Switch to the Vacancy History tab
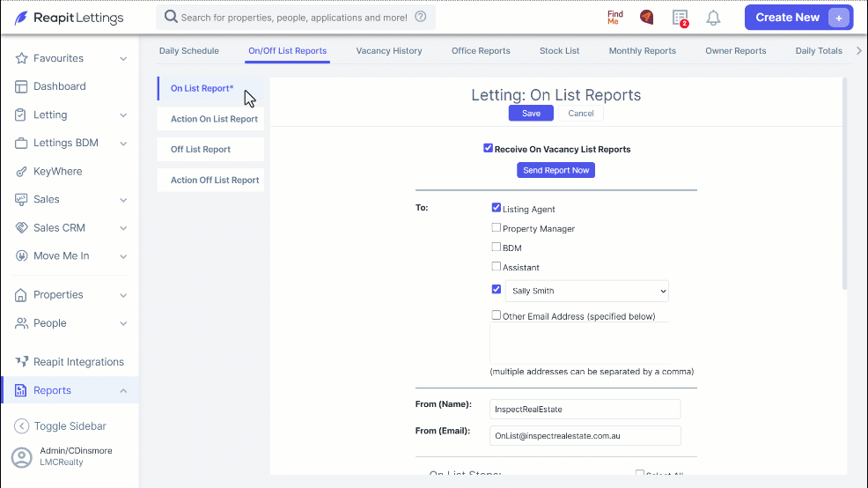Image resolution: width=868 pixels, height=488 pixels. (x=388, y=50)
